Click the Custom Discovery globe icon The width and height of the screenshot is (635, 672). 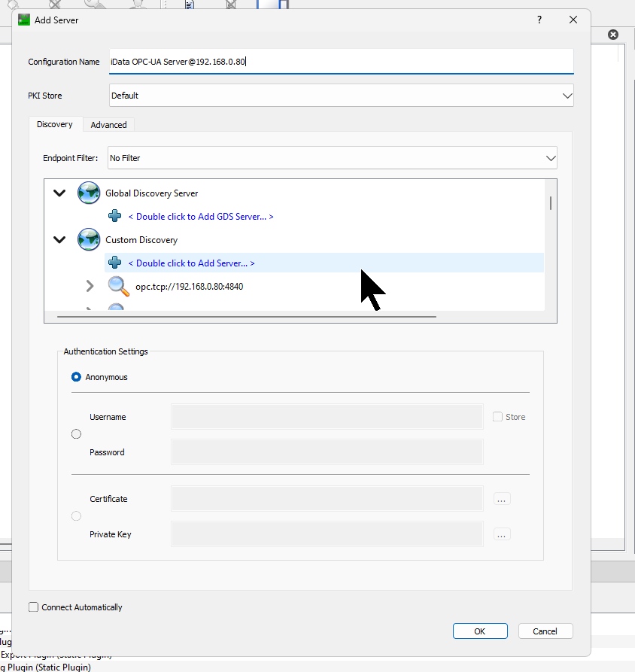coord(89,239)
